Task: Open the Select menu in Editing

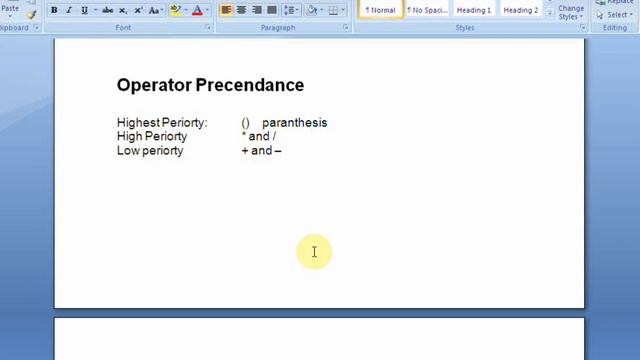Action: 614,15
